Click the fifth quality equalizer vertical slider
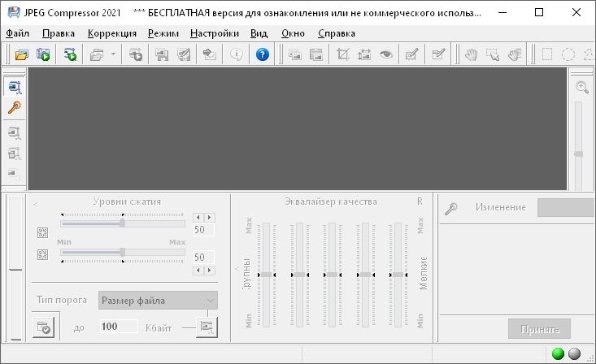This screenshot has width=596, height=364. (x=398, y=275)
